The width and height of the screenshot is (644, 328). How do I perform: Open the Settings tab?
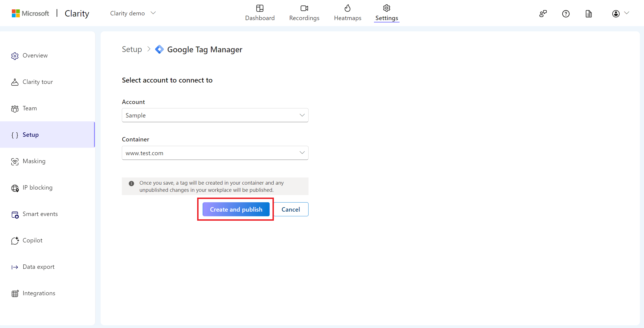click(x=387, y=13)
